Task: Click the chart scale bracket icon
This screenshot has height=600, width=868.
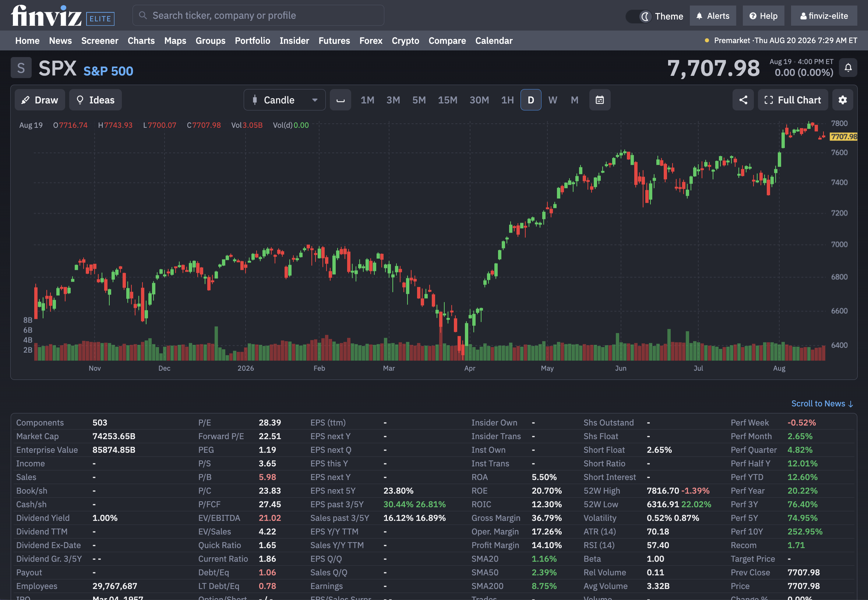Action: (340, 100)
